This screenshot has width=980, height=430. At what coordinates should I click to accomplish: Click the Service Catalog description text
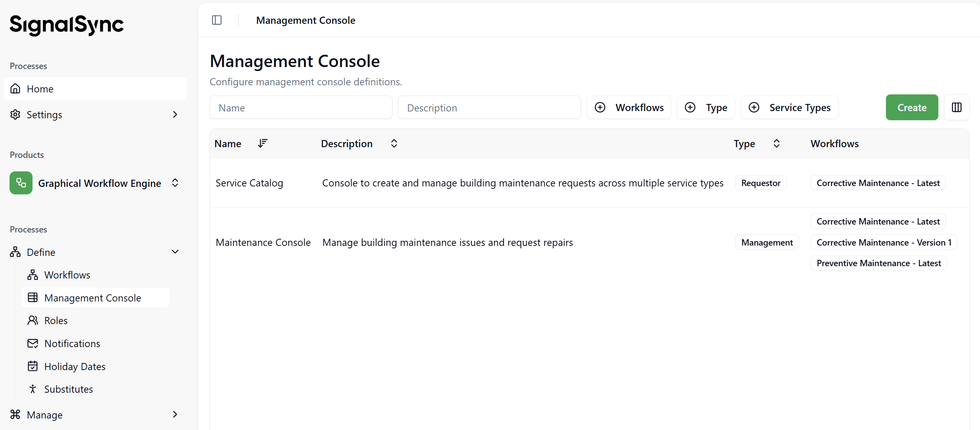click(x=523, y=183)
